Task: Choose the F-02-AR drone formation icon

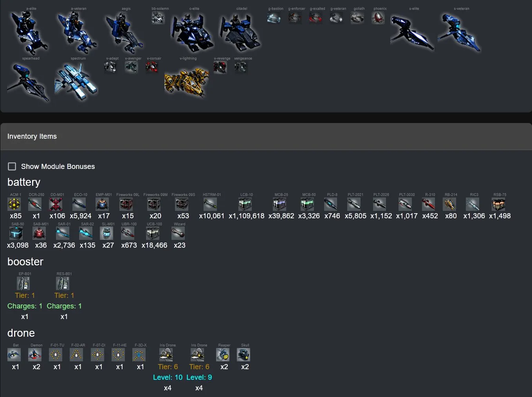Action: [x=77, y=355]
